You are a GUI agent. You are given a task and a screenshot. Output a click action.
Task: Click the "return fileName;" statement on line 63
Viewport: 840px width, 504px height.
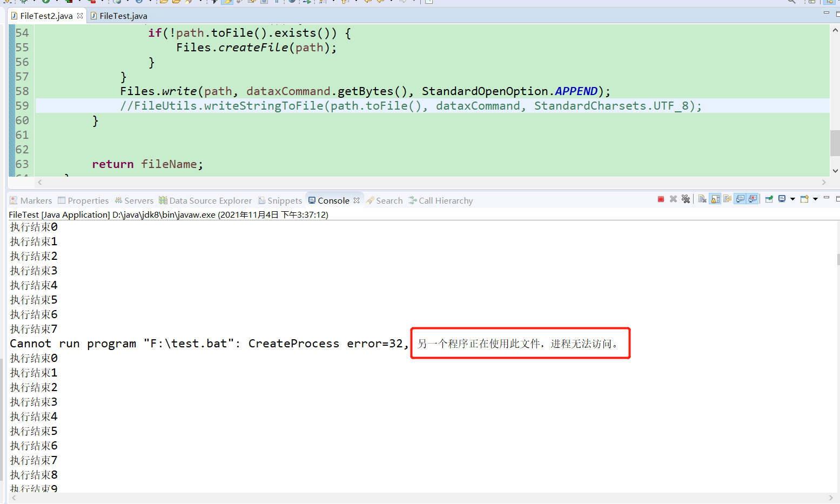147,164
